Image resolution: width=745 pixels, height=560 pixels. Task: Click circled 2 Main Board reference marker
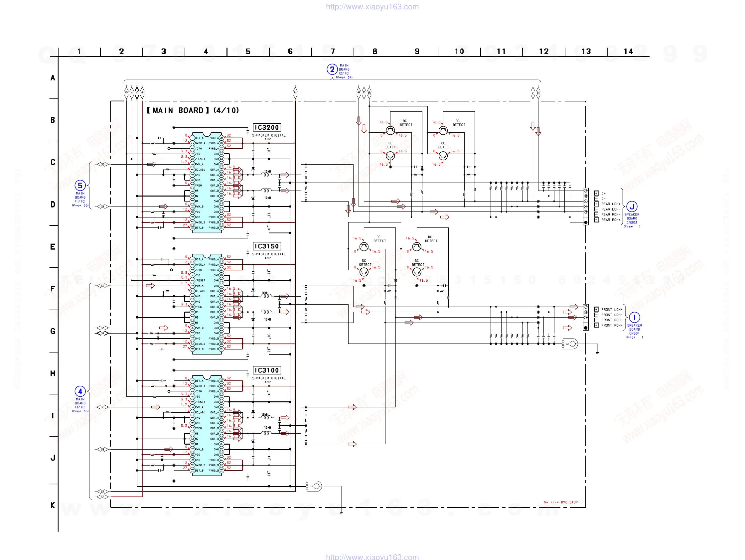pos(332,70)
